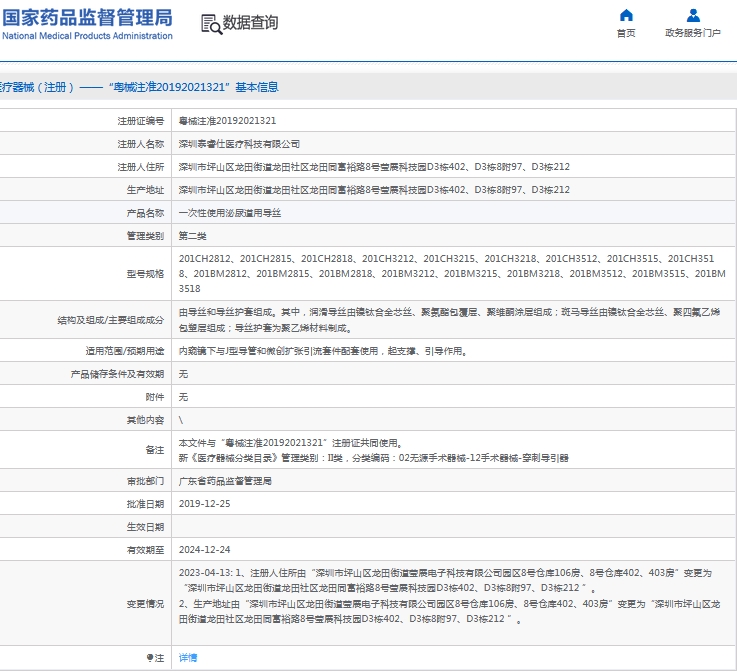The width and height of the screenshot is (737, 672).
Task: Click the 注册人名称 row label
Action: point(141,144)
